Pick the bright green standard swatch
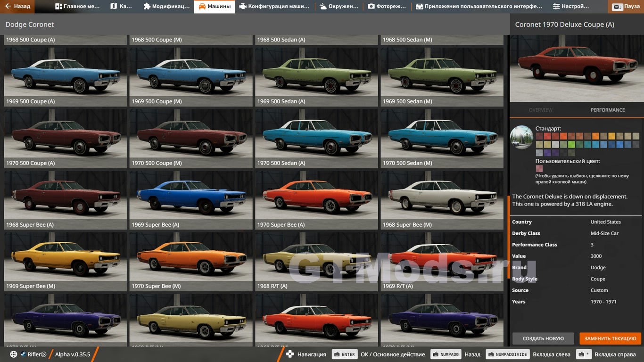This screenshot has width=644, height=362. [x=571, y=144]
